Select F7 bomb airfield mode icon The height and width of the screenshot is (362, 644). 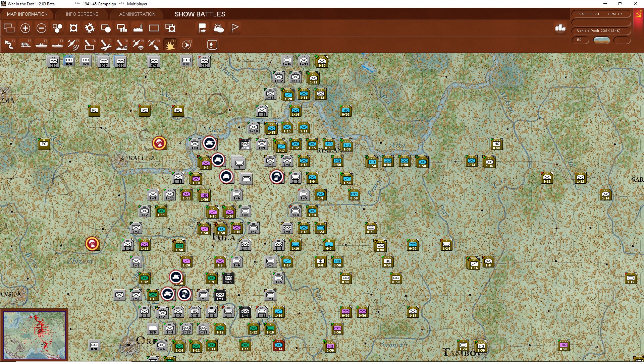pos(106,45)
